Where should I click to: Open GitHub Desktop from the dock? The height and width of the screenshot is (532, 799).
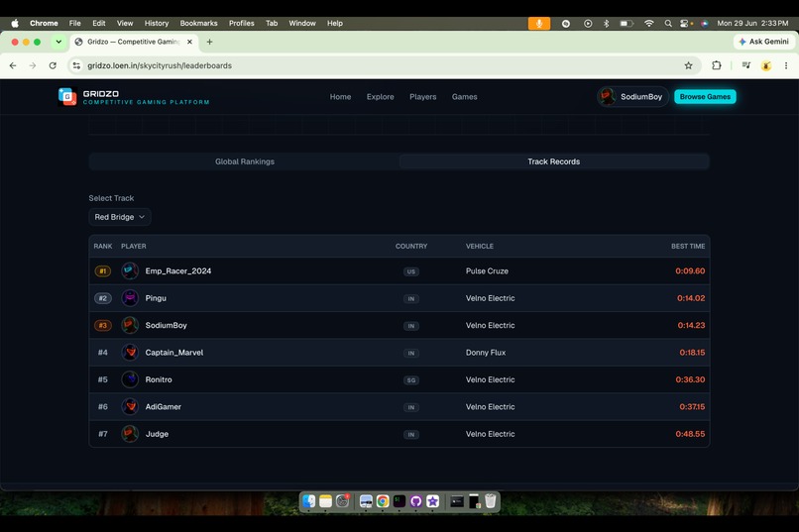click(x=415, y=501)
